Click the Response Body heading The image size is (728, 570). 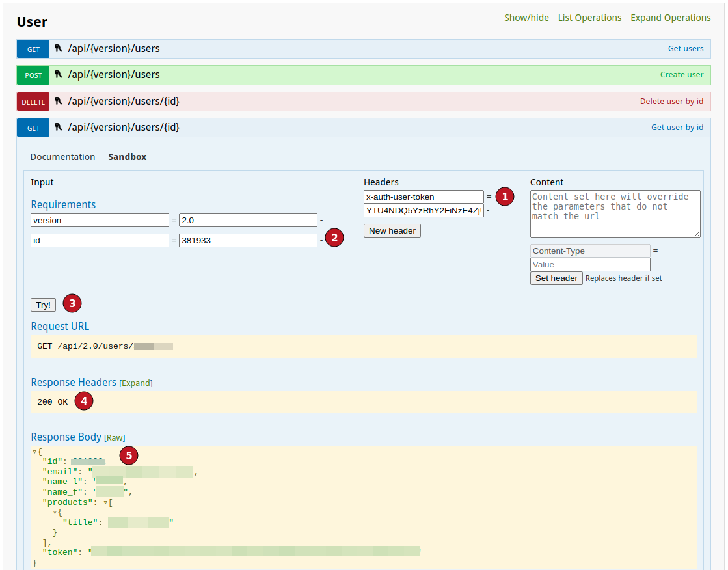point(66,437)
